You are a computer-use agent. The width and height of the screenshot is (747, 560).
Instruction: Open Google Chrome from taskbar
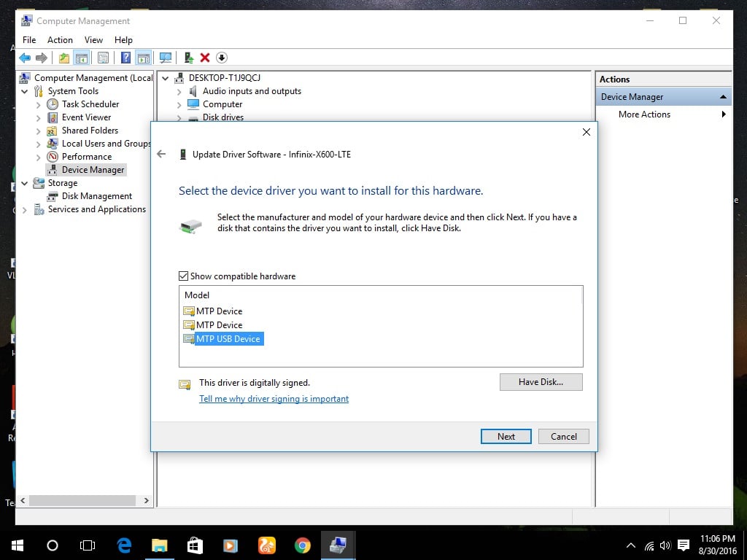pos(303,545)
